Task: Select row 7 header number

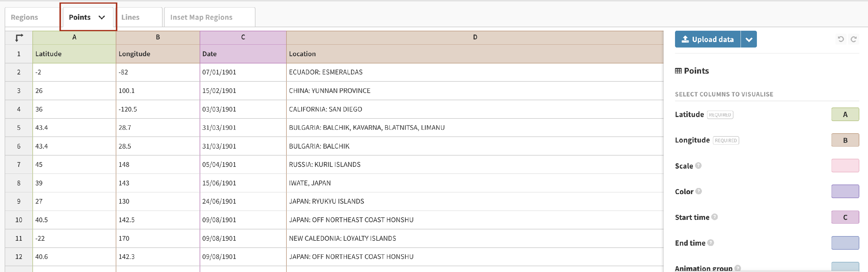Action: click(19, 165)
